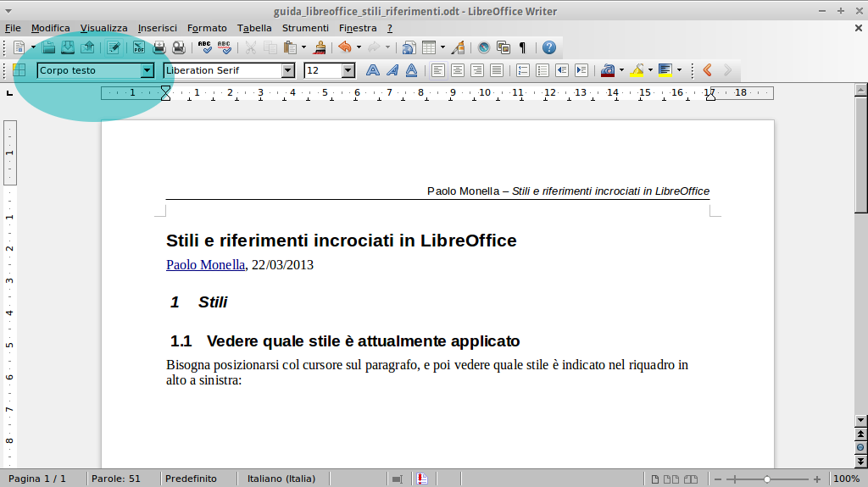Expand the font name dropdown arrow

pos(288,70)
